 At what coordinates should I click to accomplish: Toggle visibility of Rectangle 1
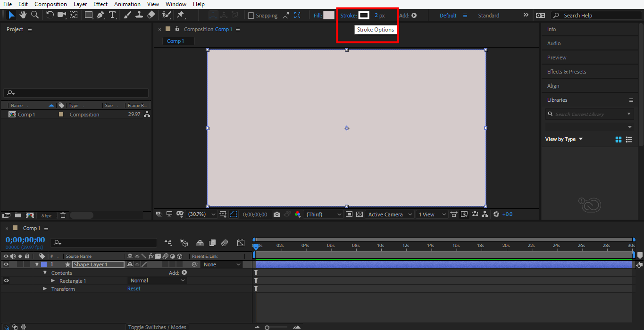[x=6, y=281]
